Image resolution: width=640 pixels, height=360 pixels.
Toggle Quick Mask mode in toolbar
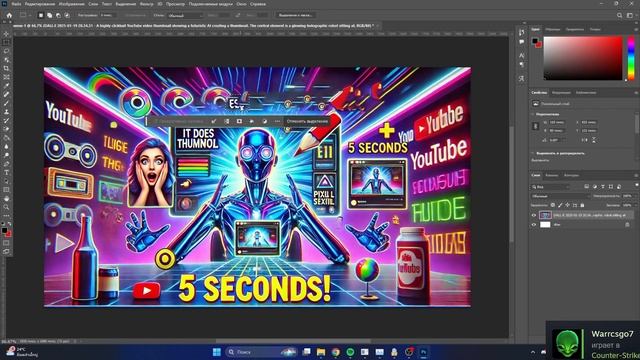[6, 243]
